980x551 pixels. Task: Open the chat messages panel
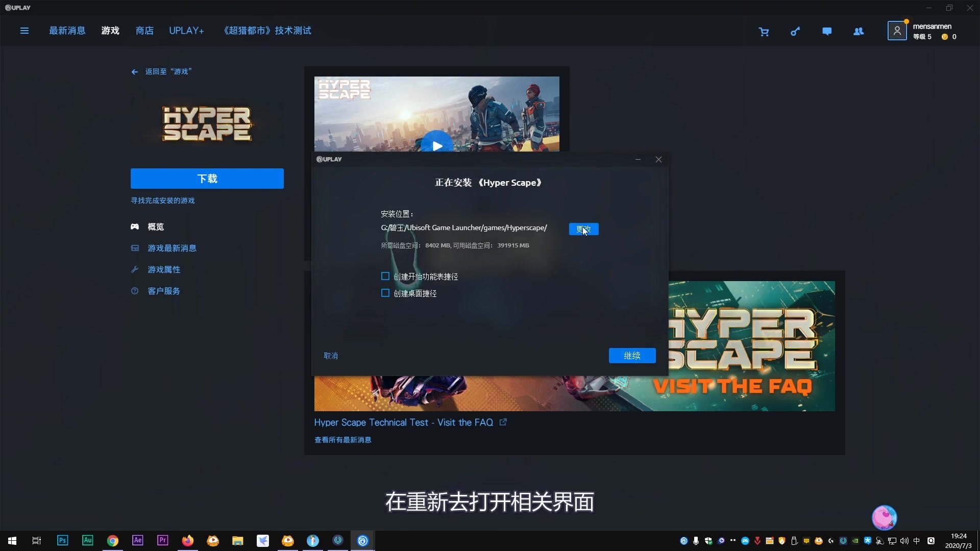coord(827,31)
